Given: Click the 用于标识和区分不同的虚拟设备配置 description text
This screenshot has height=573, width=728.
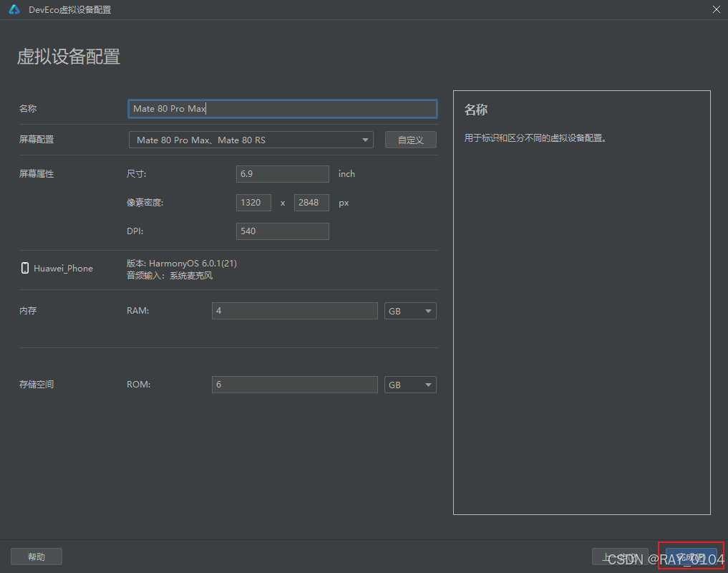Looking at the screenshot, I should tap(535, 138).
